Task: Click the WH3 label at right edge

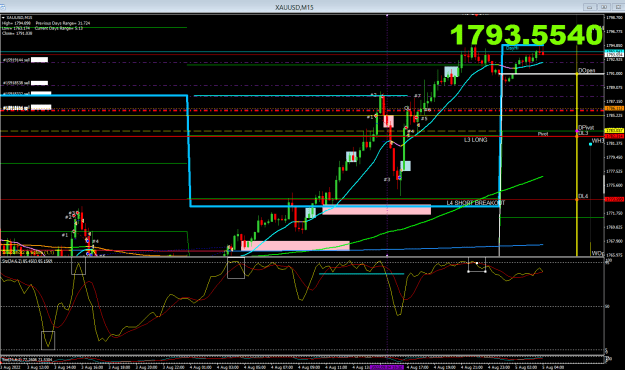Action: 597,141
